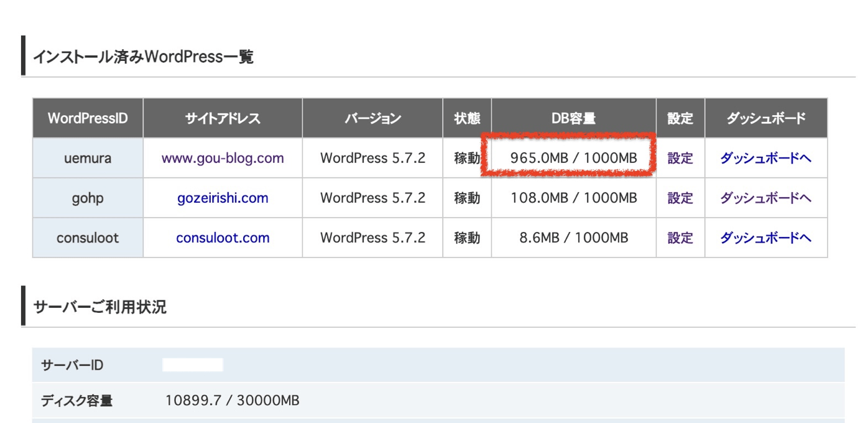Go to ダッシュボードへ for uemura
This screenshot has width=868, height=423.
click(x=766, y=158)
